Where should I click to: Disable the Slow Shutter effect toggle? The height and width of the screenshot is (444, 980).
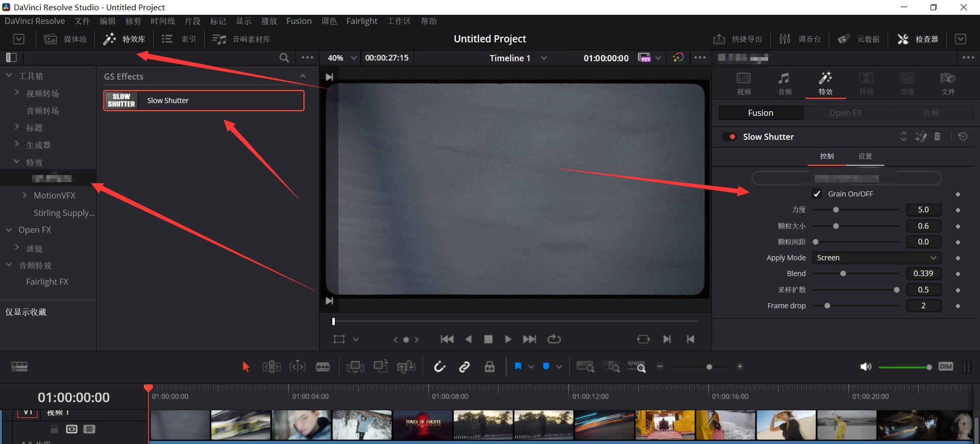(730, 137)
